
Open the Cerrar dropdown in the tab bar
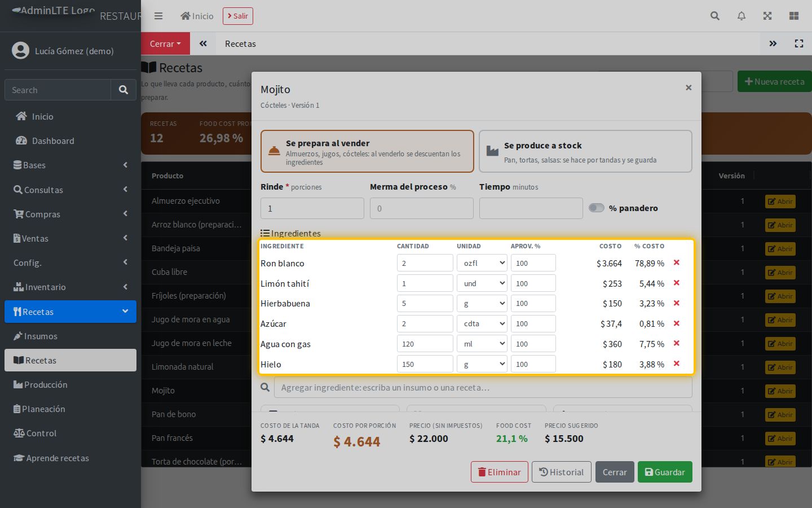click(165, 43)
